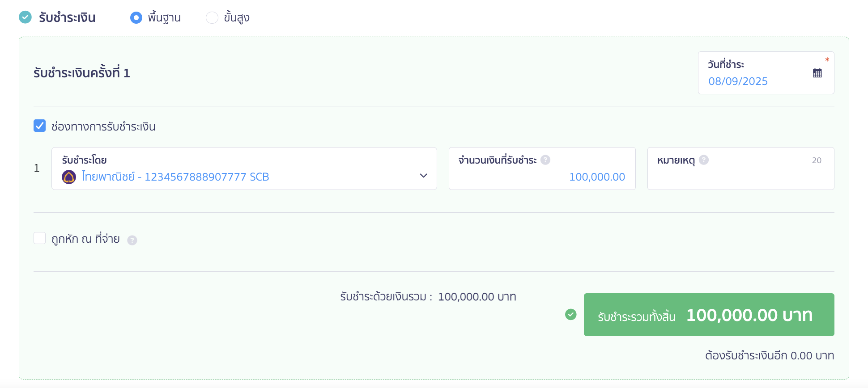Open the ไทยพาณิชย์ account selector
The image size is (868, 388).
click(x=224, y=177)
